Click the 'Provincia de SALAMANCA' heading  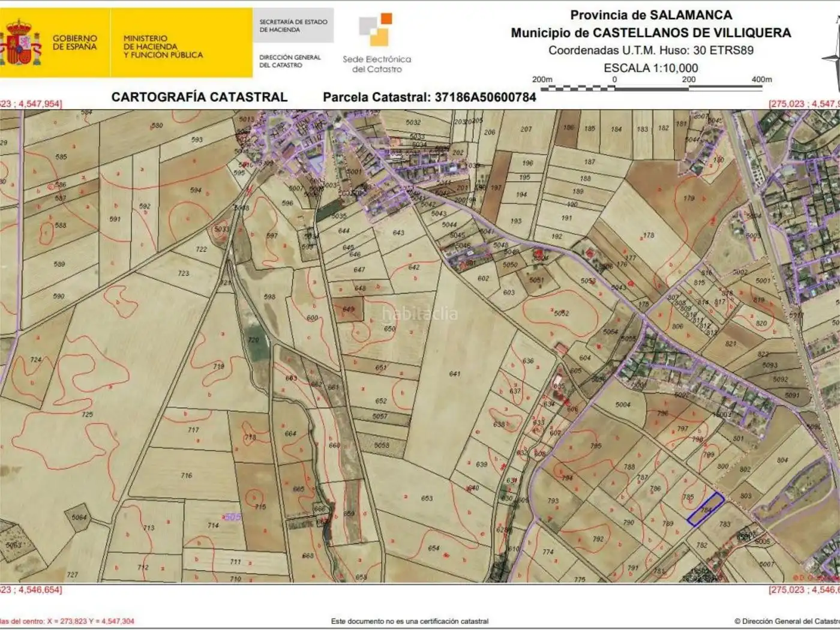(x=651, y=15)
